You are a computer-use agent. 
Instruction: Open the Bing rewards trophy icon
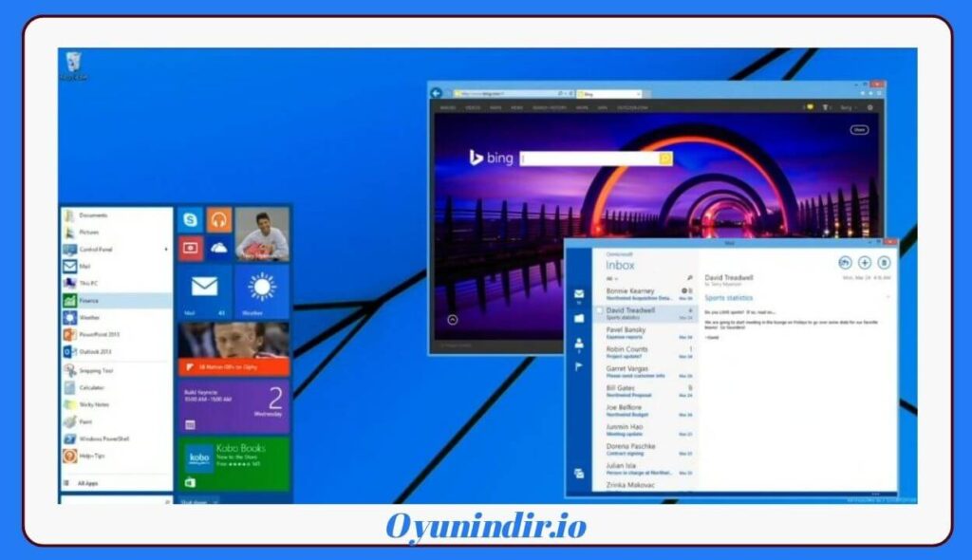click(826, 108)
